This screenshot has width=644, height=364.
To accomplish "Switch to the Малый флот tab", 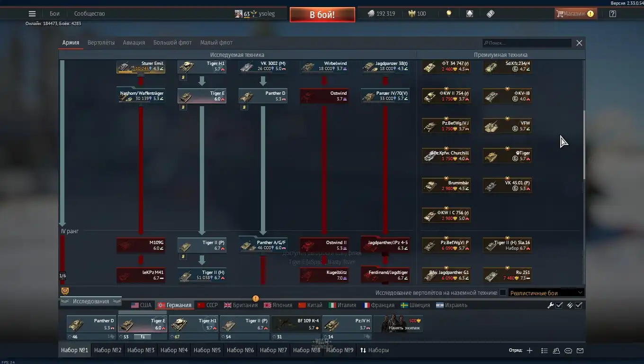I will [216, 43].
